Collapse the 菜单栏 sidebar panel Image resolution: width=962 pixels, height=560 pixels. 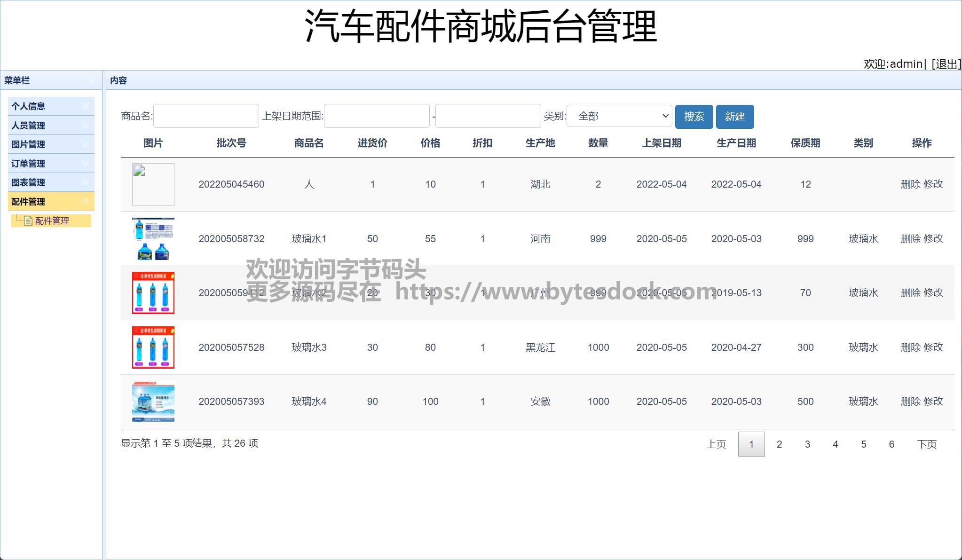pyautogui.click(x=92, y=80)
